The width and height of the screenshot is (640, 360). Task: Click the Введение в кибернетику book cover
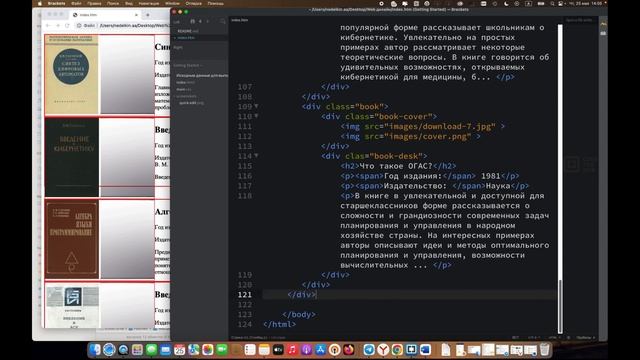(x=72, y=157)
